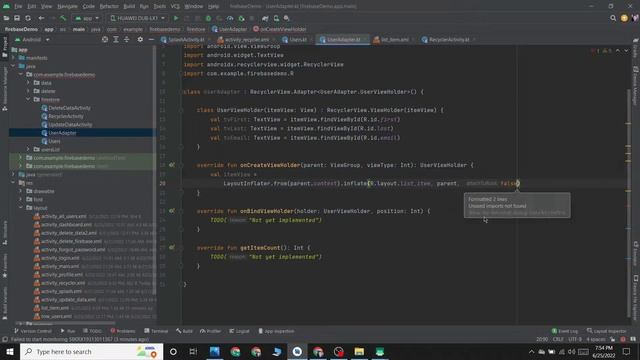This screenshot has width=640, height=360.
Task: Click the yellow account avatar icon
Action: [624, 18]
